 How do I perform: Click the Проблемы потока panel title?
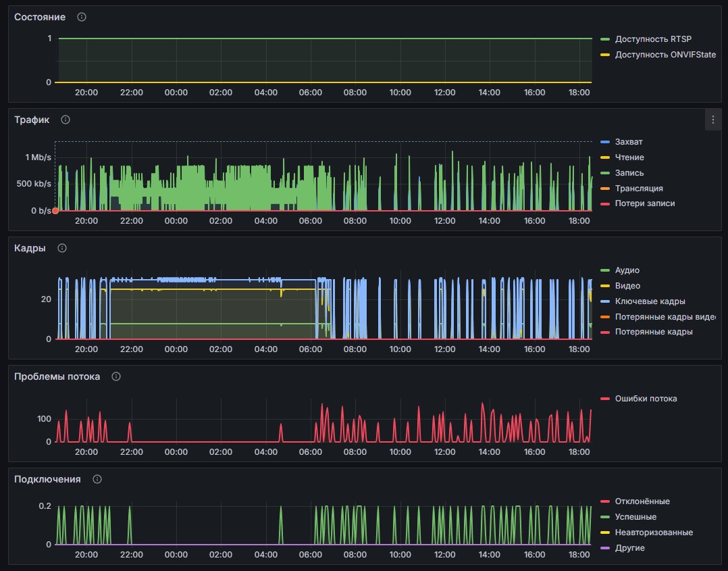pyautogui.click(x=57, y=376)
